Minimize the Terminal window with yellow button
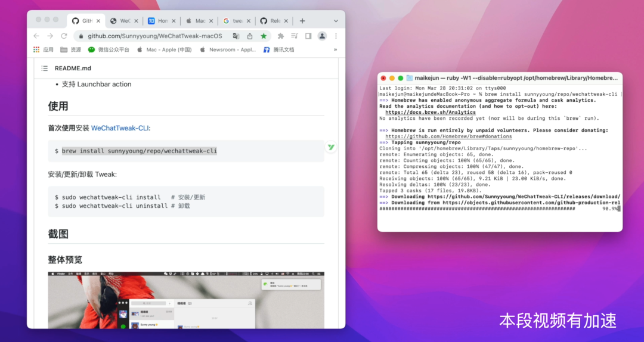644x342 pixels. [392, 78]
